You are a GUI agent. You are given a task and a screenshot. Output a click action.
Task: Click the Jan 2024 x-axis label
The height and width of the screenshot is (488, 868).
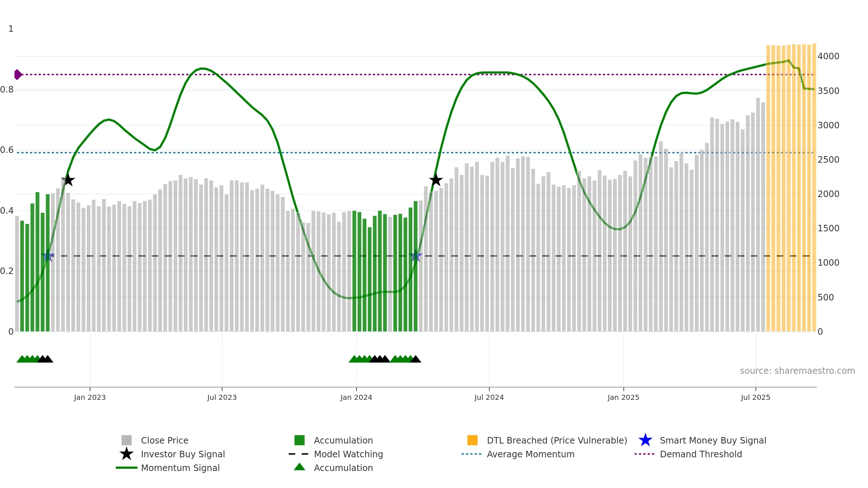tap(356, 397)
